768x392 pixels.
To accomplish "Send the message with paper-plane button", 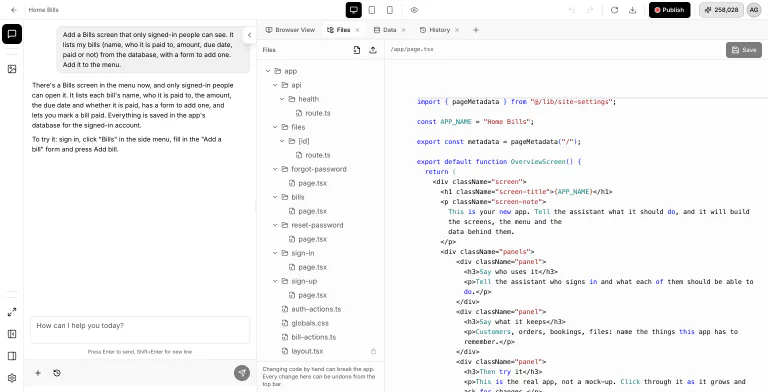I will [242, 373].
